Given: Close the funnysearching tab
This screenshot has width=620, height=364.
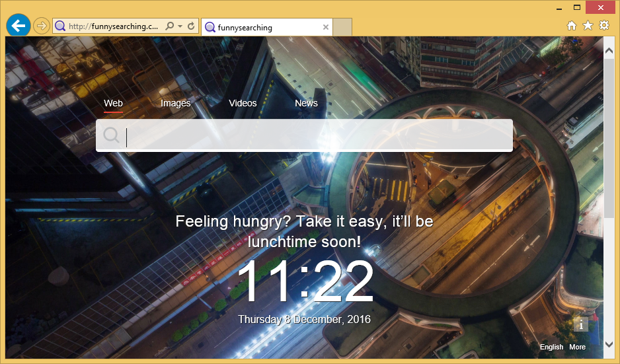Looking at the screenshot, I should pyautogui.click(x=326, y=27).
